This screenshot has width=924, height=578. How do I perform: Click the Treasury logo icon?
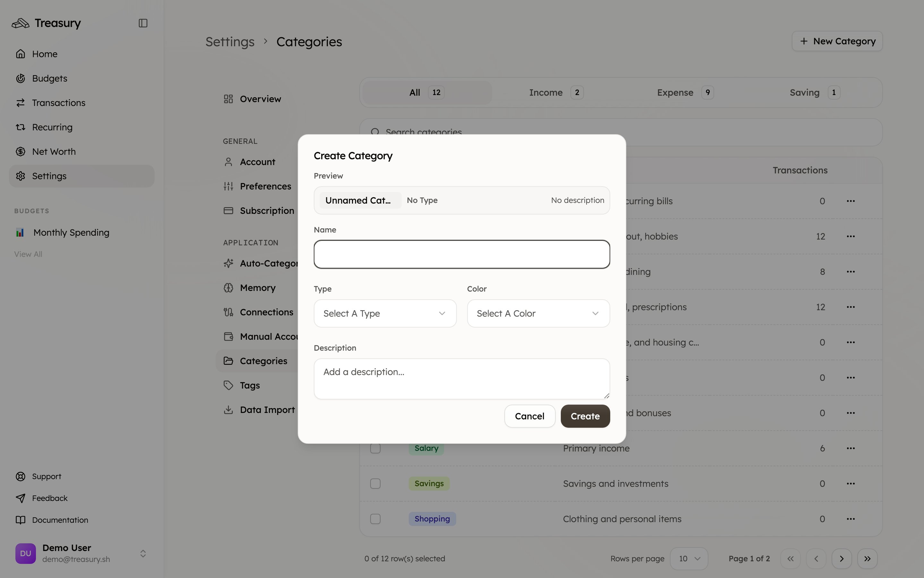coord(20,23)
